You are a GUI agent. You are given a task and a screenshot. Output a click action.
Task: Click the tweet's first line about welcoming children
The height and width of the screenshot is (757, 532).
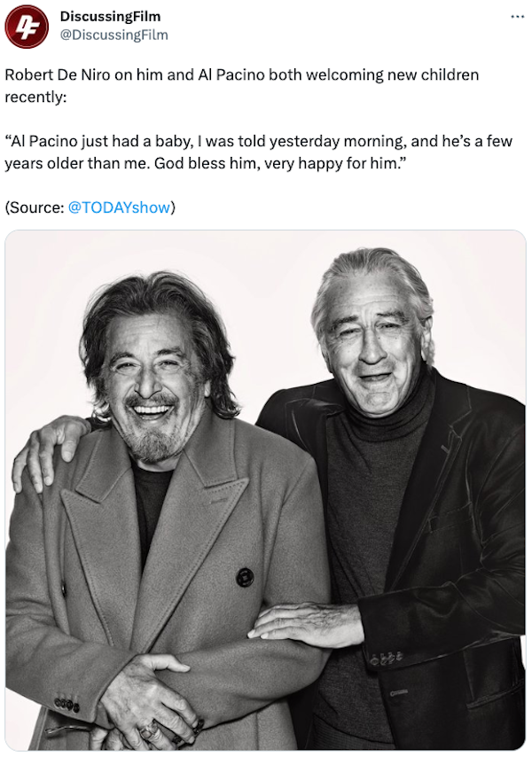point(242,74)
